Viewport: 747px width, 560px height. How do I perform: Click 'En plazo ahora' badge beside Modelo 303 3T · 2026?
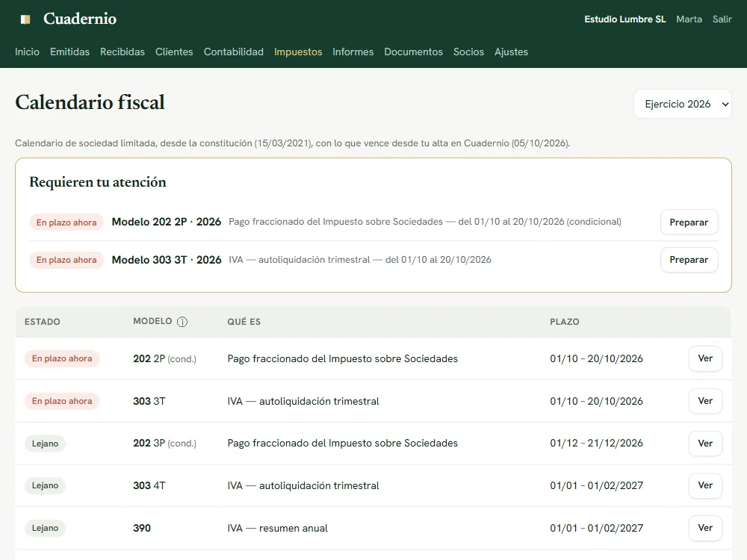pos(66,260)
